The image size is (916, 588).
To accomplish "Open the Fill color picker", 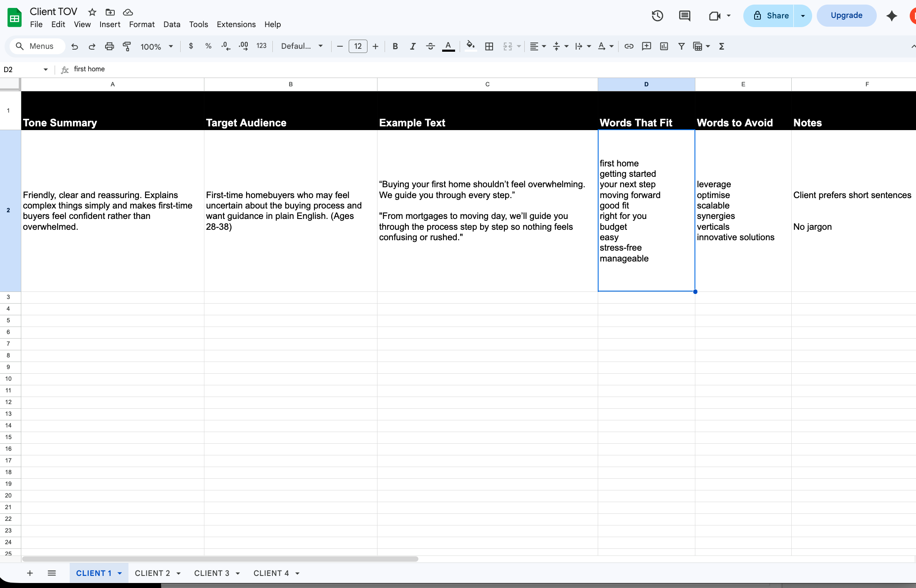I will tap(470, 46).
